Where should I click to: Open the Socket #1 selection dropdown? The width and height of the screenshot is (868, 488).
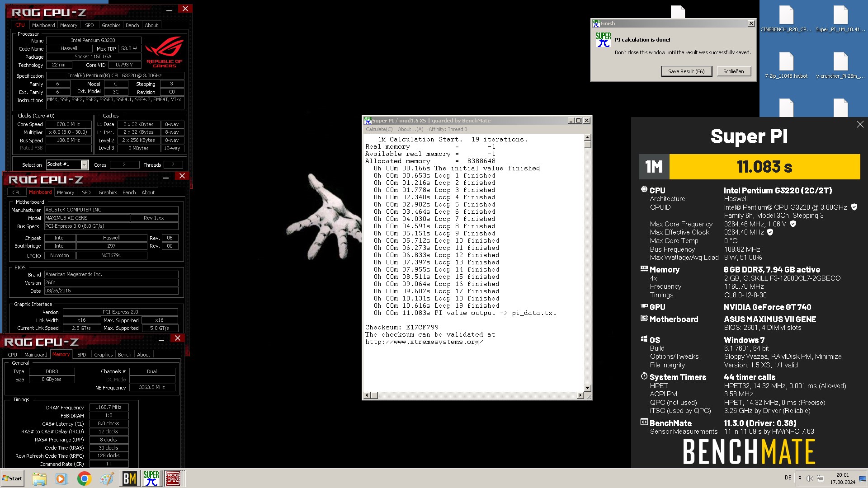pos(84,164)
